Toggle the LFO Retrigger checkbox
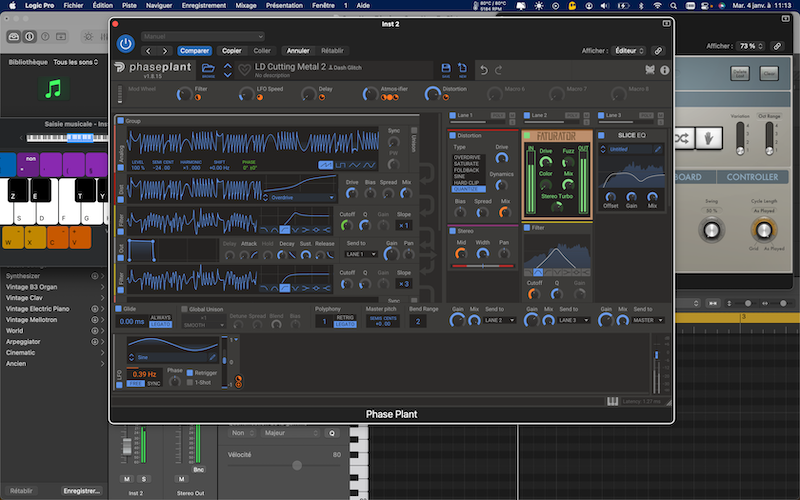 click(190, 372)
